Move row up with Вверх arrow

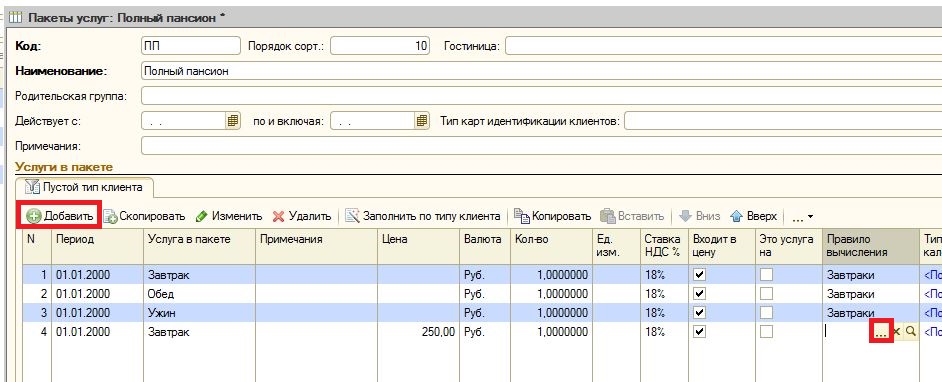(x=753, y=216)
